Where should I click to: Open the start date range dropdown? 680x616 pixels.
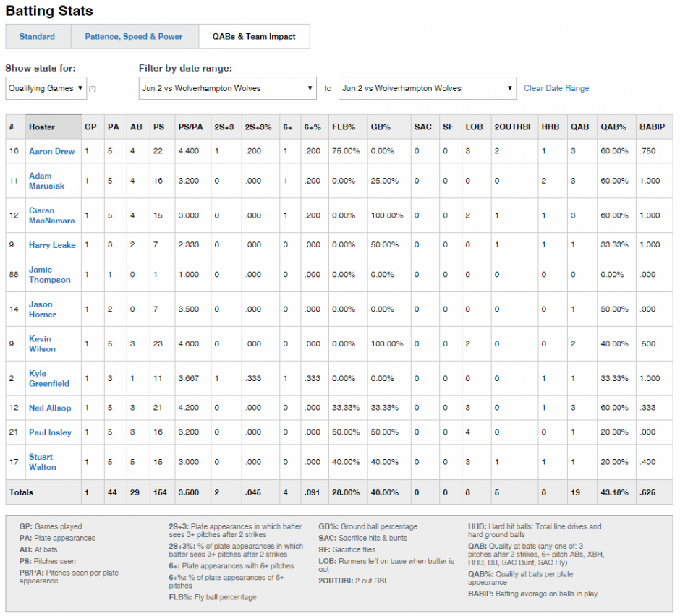pos(228,88)
